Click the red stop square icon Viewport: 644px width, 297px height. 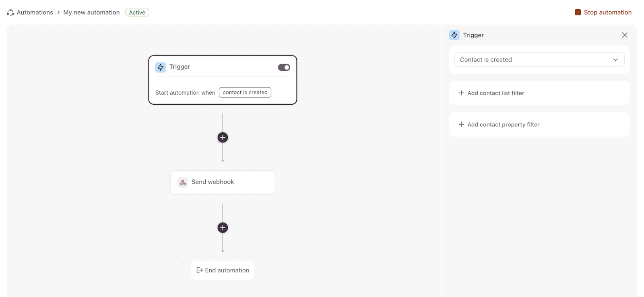(578, 12)
